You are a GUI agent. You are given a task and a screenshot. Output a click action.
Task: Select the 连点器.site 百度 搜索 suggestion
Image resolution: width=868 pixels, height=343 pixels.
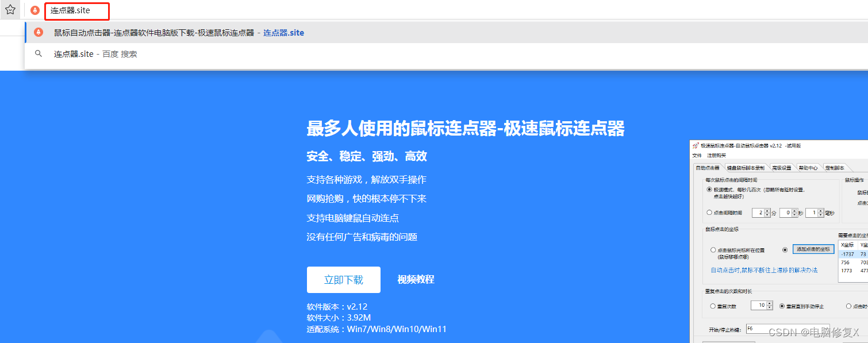(x=446, y=54)
